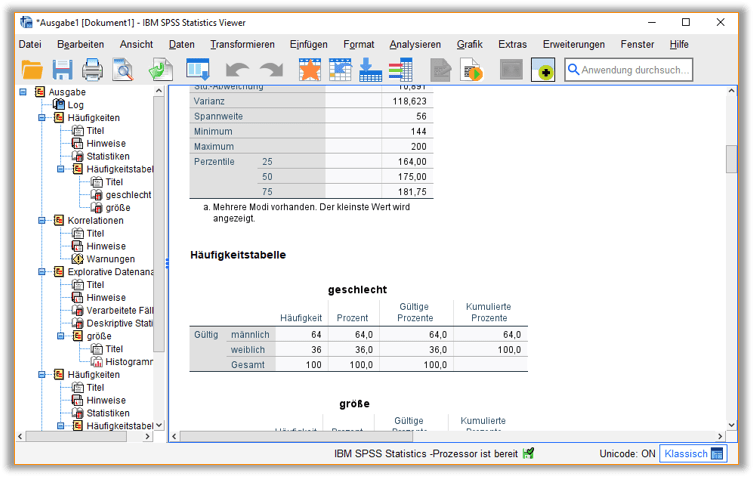Click the geschlecht table title
The height and width of the screenshot is (477, 753).
(x=357, y=290)
